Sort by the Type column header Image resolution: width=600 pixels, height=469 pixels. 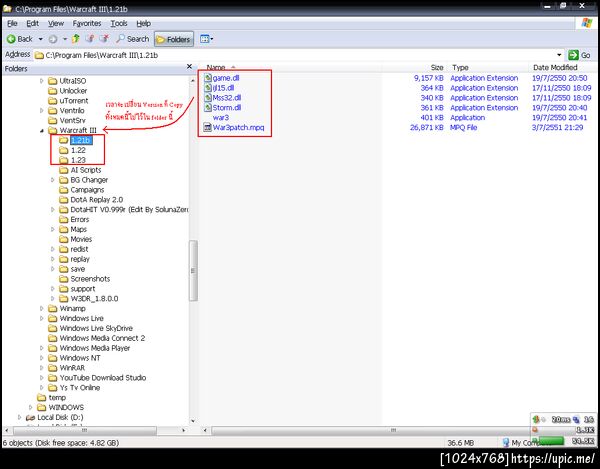460,68
